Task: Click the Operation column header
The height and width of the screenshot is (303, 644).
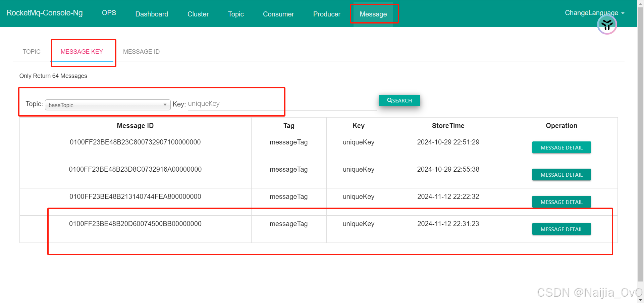Action: [561, 126]
